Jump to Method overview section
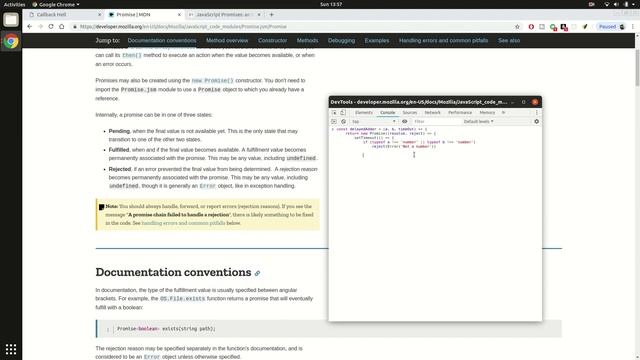The height and width of the screenshot is (360, 640). [x=227, y=40]
